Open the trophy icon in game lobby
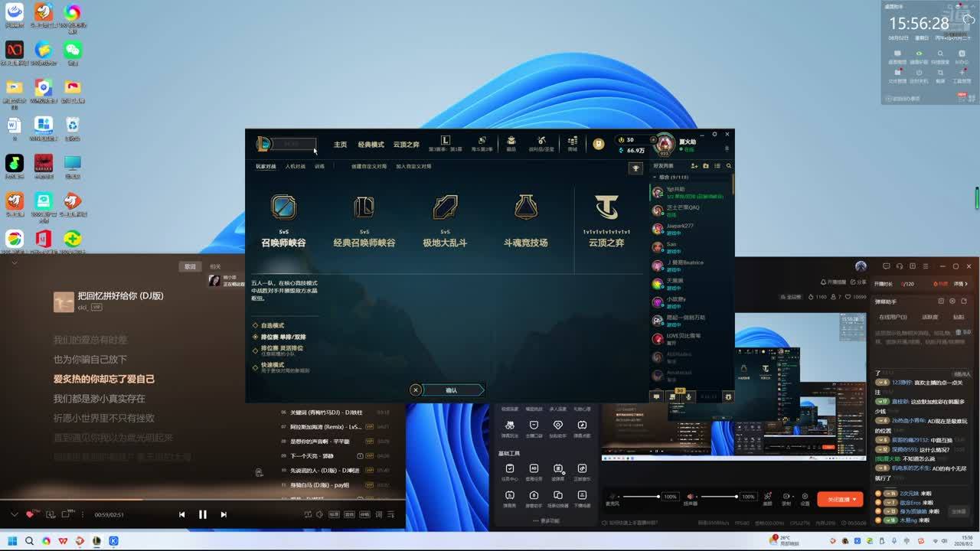 tap(635, 168)
